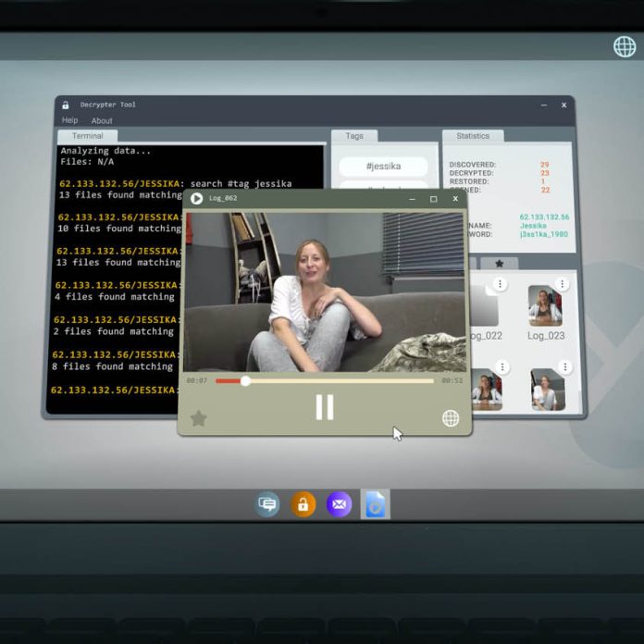Click terminal line '10 files found matching'
Screen dimensions: 644x644
click(x=119, y=229)
